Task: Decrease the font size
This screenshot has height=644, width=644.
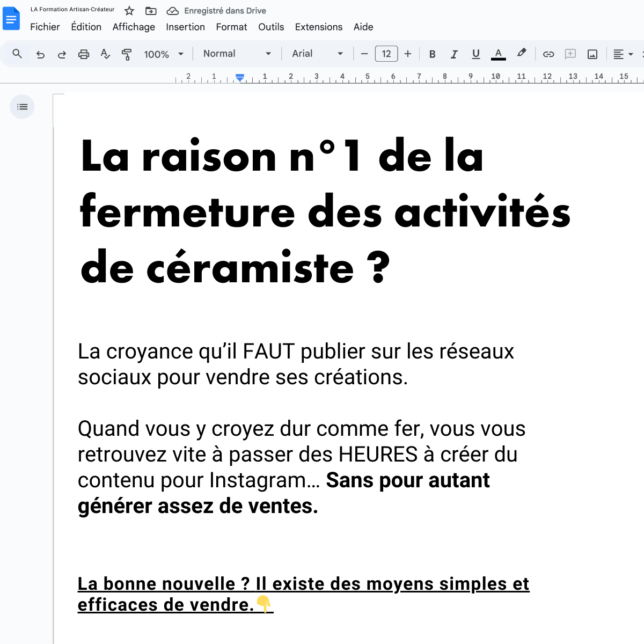Action: pos(364,54)
